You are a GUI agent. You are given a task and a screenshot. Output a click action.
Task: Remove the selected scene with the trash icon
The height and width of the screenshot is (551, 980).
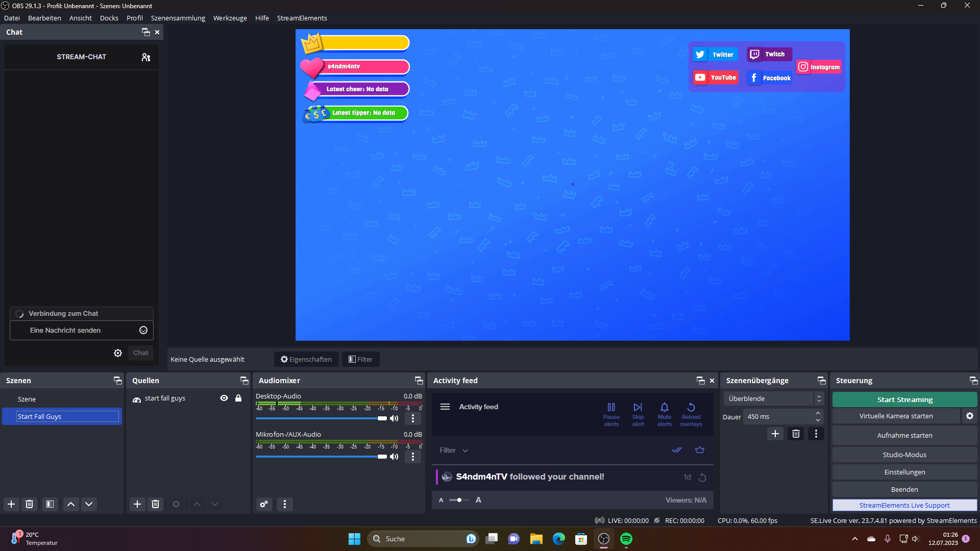click(x=30, y=504)
